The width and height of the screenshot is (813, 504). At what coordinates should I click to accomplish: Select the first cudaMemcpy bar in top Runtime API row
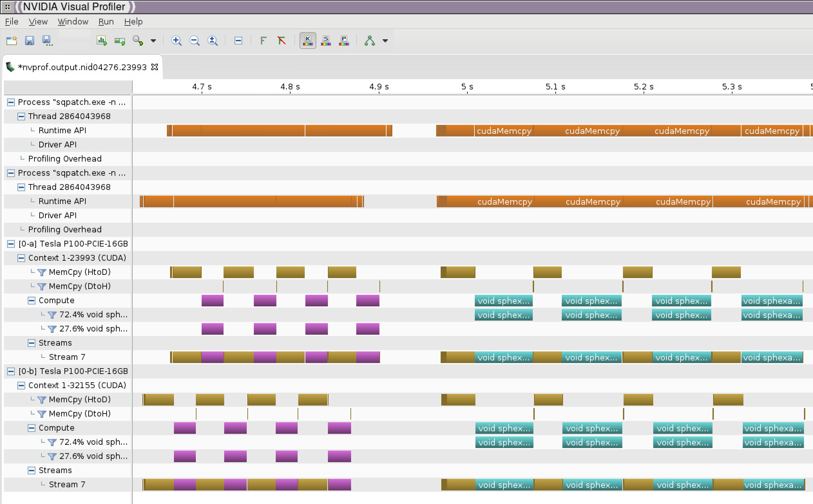pyautogui.click(x=504, y=131)
